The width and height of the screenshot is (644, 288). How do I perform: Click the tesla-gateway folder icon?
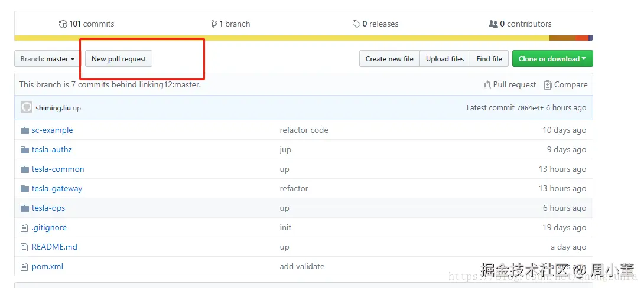[x=25, y=189]
